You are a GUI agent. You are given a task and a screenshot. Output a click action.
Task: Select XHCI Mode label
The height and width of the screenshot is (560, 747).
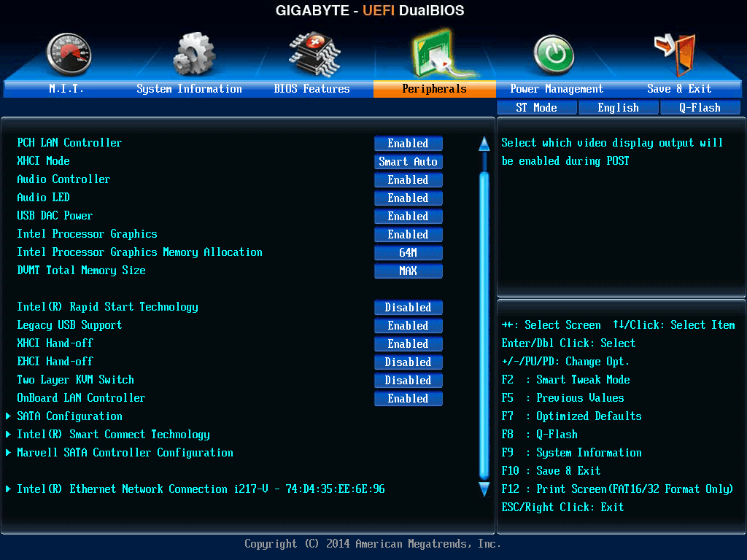tap(43, 161)
